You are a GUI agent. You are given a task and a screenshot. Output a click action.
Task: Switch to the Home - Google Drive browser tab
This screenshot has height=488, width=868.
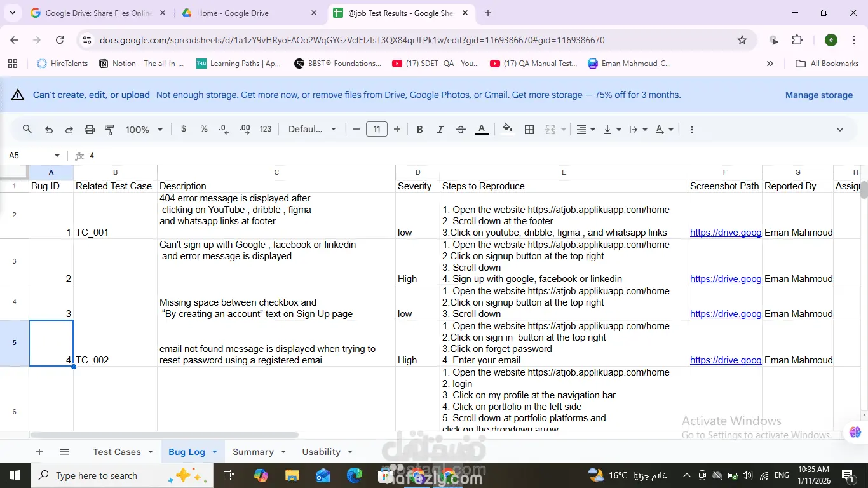[248, 13]
